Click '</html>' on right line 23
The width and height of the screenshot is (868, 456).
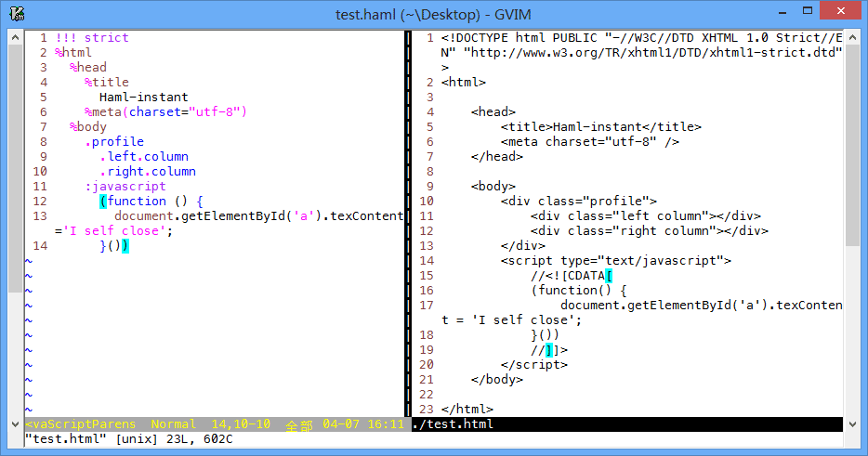[467, 410]
